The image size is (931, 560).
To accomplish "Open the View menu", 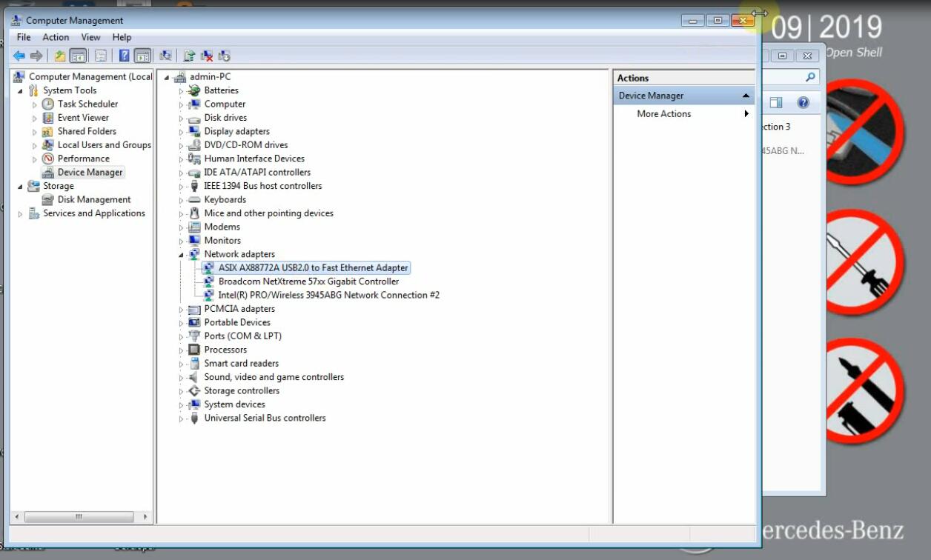I will [x=90, y=37].
